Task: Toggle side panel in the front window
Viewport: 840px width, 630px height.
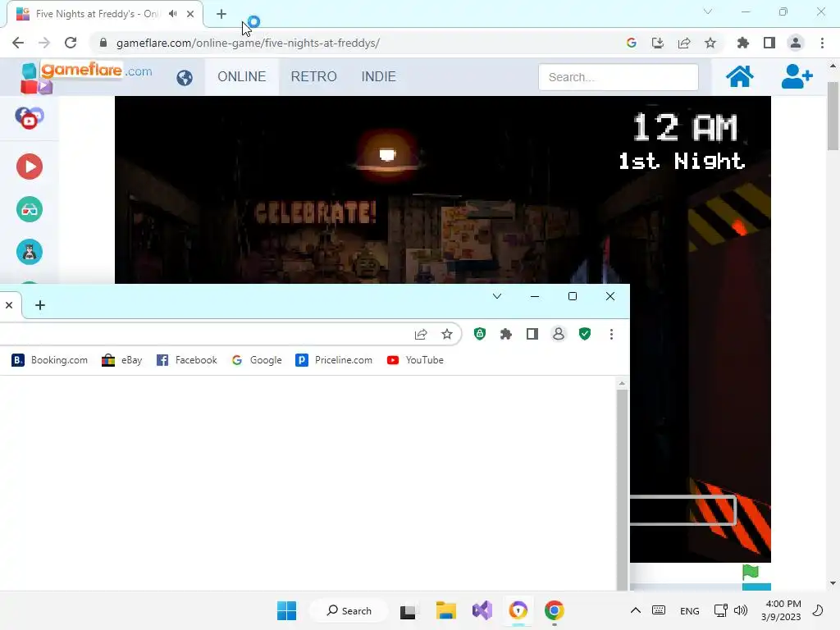Action: pos(532,335)
